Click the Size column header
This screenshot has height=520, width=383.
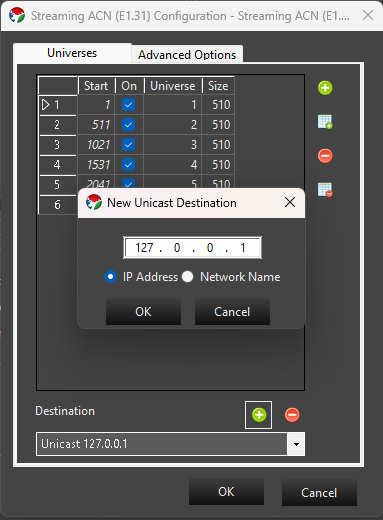[x=218, y=86]
